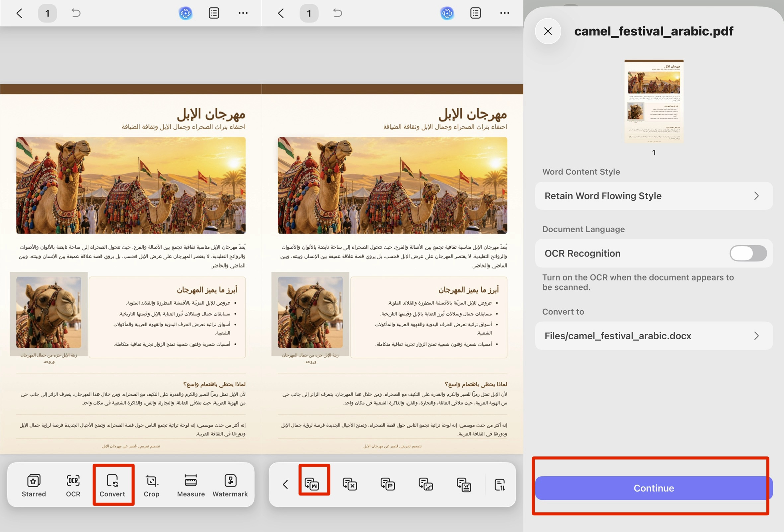Open the three-dot menu in first screen
Image resolution: width=784 pixels, height=532 pixels.
click(x=243, y=13)
